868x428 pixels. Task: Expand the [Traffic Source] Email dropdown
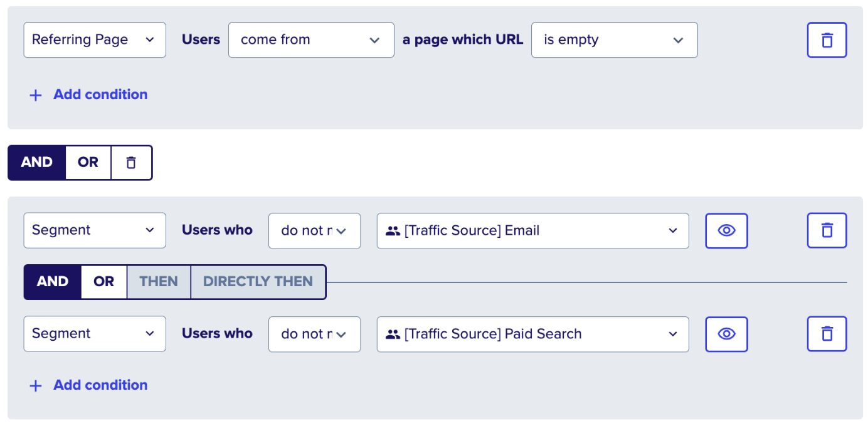click(x=533, y=230)
